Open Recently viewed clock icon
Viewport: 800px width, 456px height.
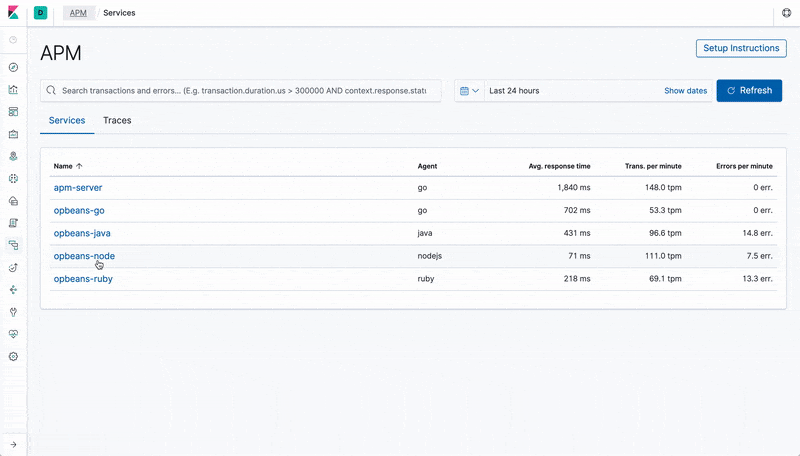click(x=13, y=40)
